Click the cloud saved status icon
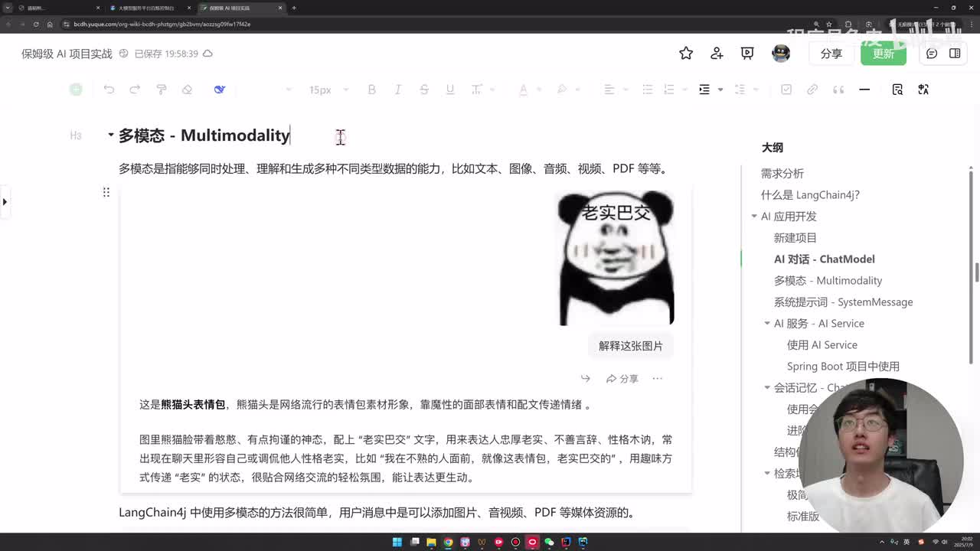Screen dimensions: 980x551 click(x=207, y=54)
